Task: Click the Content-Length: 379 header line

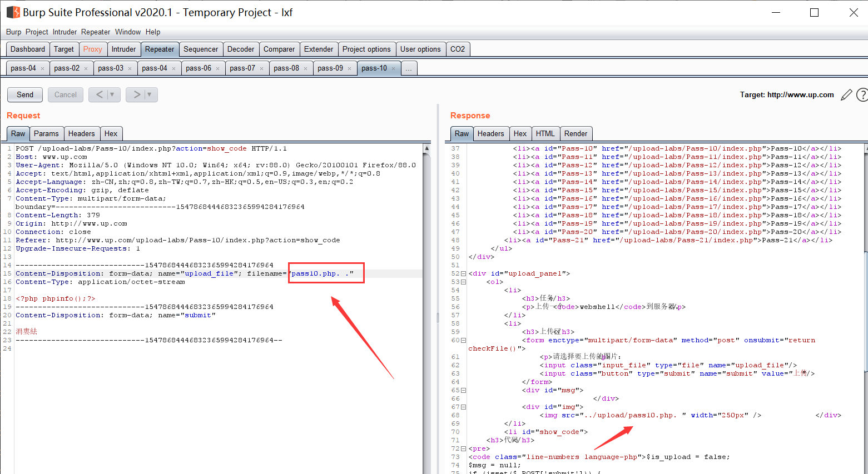Action: 58,215
